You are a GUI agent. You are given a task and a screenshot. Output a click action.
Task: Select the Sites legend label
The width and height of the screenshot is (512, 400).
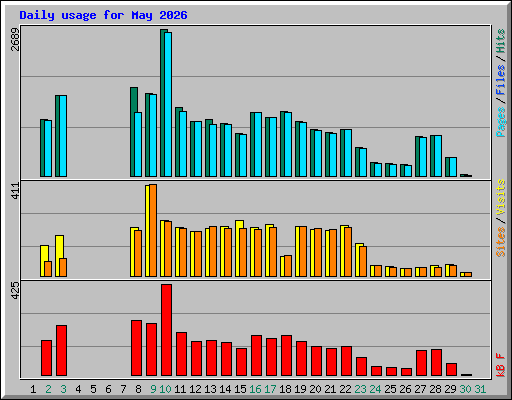(x=500, y=242)
